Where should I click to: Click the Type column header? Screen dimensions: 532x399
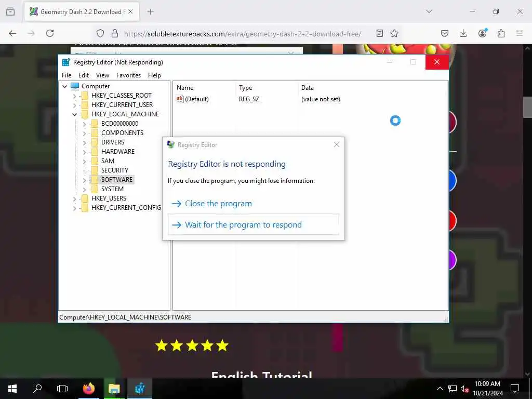pos(267,87)
